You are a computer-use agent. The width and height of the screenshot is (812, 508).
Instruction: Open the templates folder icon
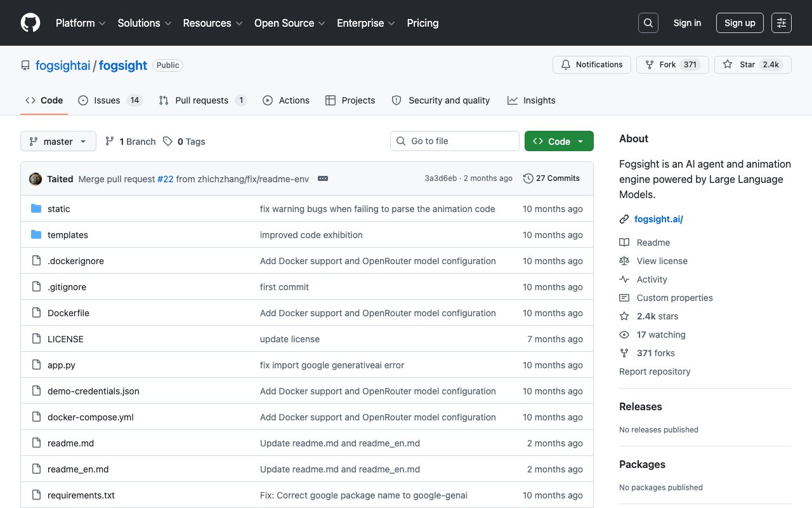tap(36, 235)
